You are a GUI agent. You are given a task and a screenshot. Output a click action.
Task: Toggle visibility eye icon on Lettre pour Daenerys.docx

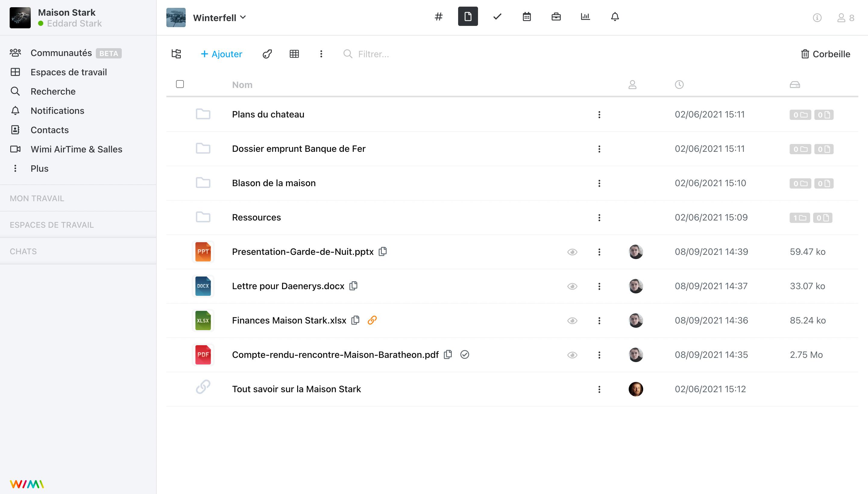572,286
